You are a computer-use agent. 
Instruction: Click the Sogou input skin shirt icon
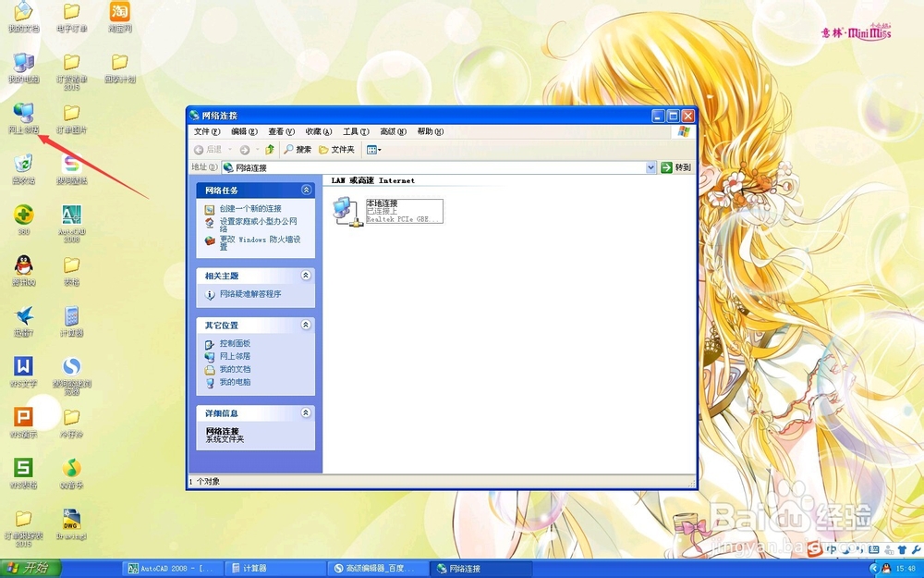tap(902, 549)
